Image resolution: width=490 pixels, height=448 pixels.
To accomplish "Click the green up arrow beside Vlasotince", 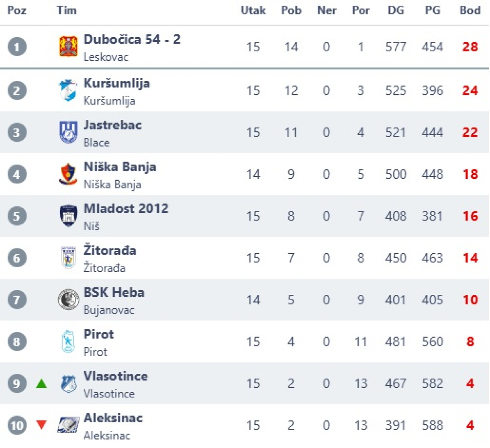I will [41, 383].
